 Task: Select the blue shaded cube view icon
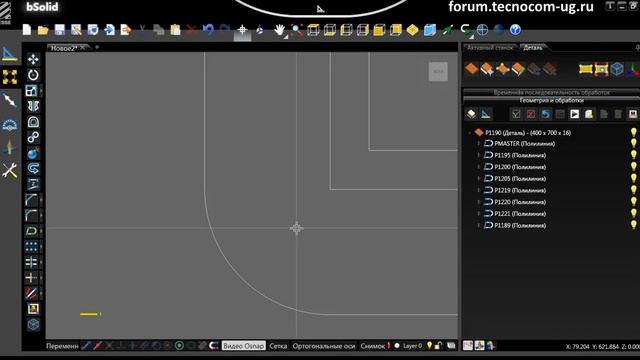coord(430,30)
